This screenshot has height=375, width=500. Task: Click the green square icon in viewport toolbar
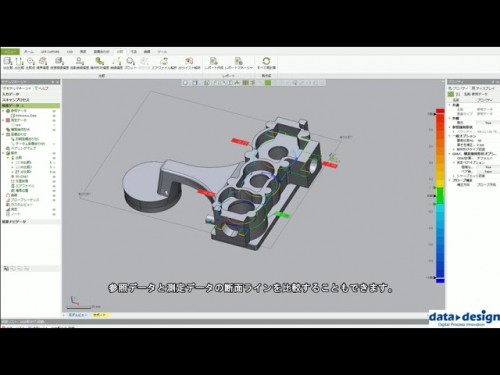268,83
